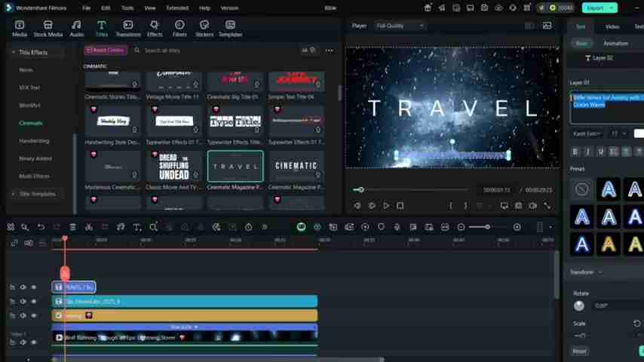Start voiceover recording with microphone icon
The width and height of the screenshot is (644, 362).
point(397,227)
